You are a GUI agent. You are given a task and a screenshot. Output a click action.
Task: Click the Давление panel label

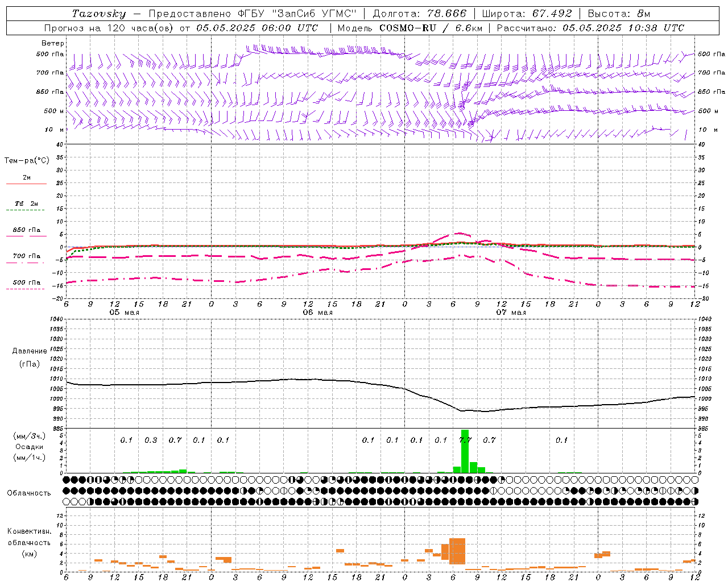coord(30,351)
